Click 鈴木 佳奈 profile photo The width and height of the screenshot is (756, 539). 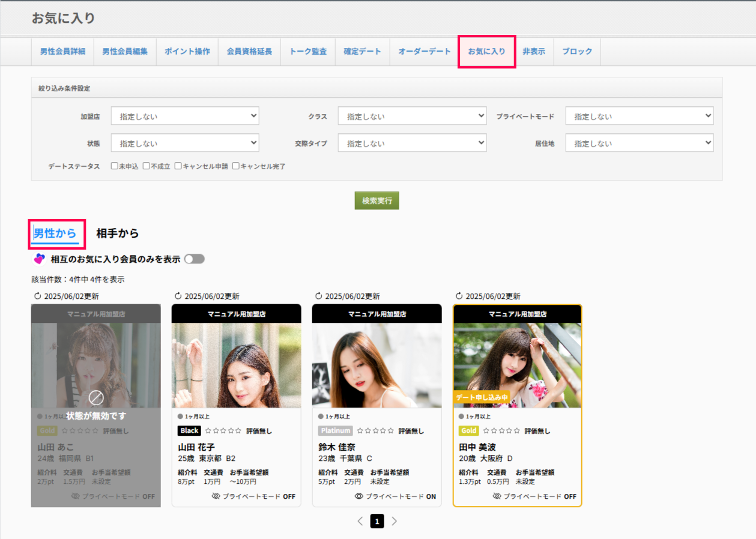point(377,366)
